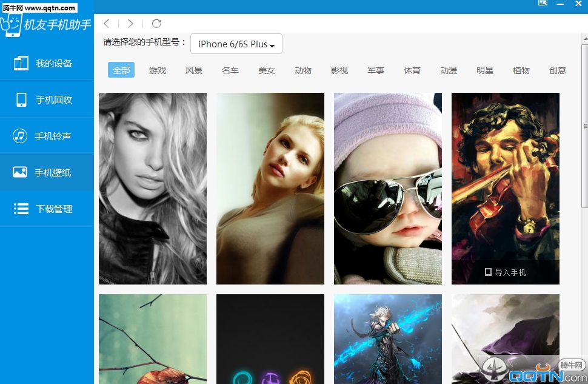
Task: Open wallpapers (手机壁纸) picture icon
Action: pos(20,172)
